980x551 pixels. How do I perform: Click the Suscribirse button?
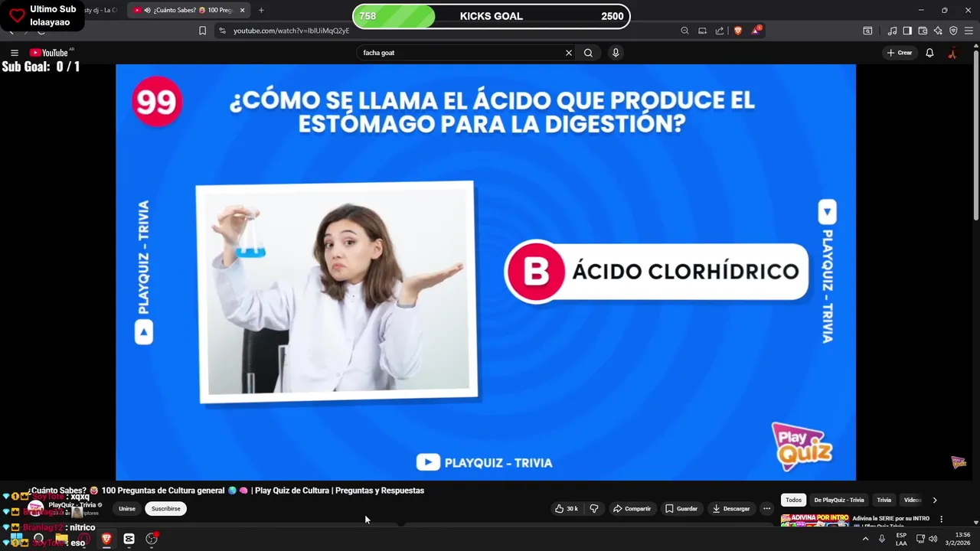(x=166, y=509)
